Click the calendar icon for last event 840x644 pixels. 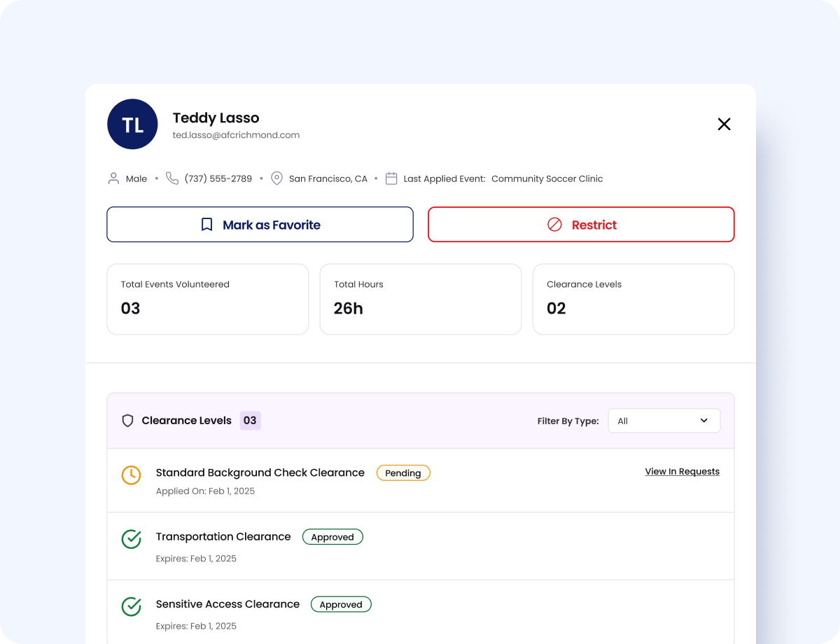(391, 178)
